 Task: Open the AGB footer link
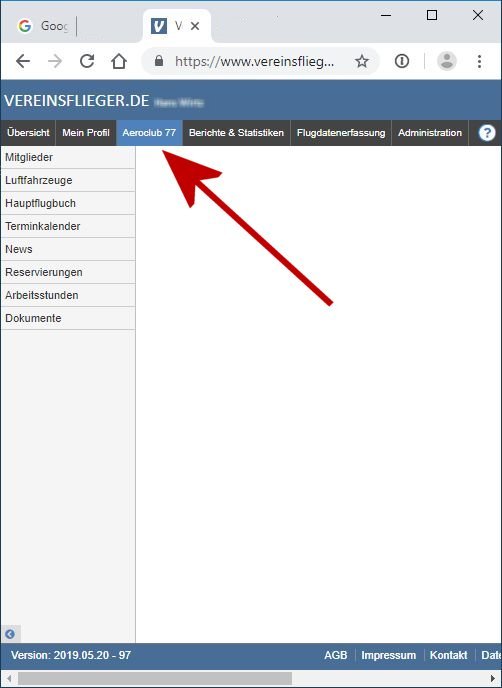point(336,655)
